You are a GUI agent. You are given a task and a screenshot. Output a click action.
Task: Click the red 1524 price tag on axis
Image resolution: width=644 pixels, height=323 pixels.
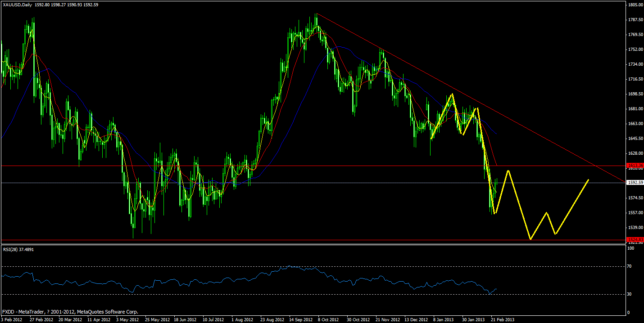(634, 240)
